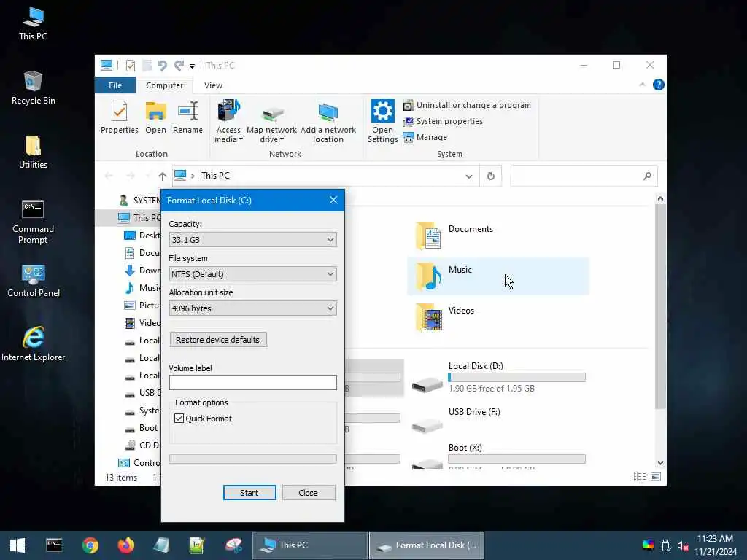Screen dimensions: 747x560
Task: Click the Help question mark icon
Action: click(659, 85)
